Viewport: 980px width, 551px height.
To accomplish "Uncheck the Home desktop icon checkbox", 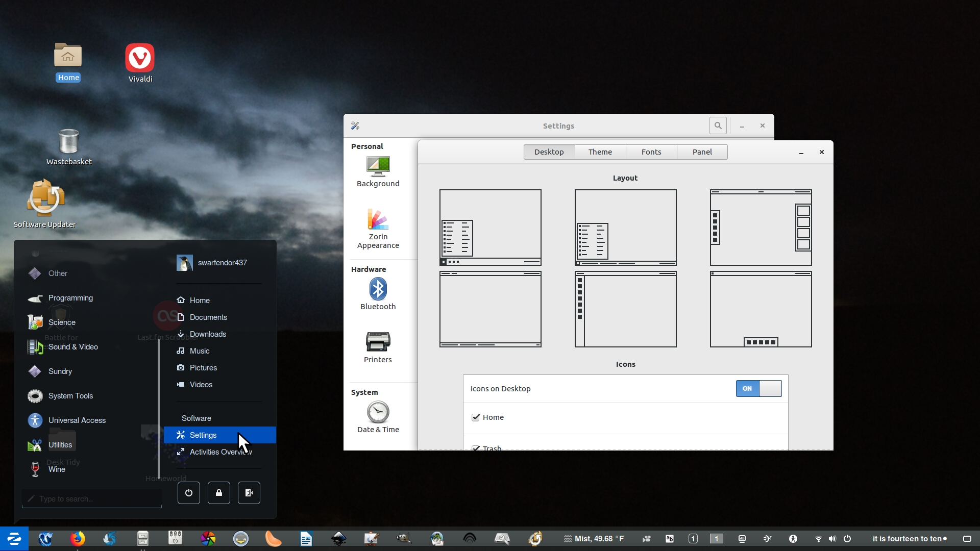I will click(476, 417).
